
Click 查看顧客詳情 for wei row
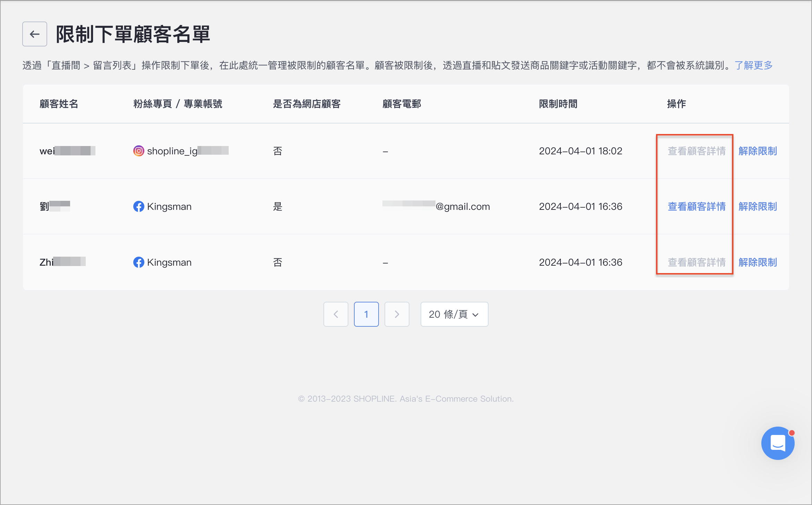click(697, 151)
